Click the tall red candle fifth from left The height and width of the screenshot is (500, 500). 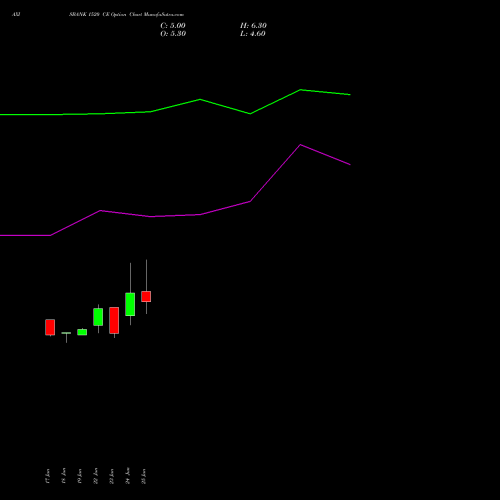click(x=114, y=320)
